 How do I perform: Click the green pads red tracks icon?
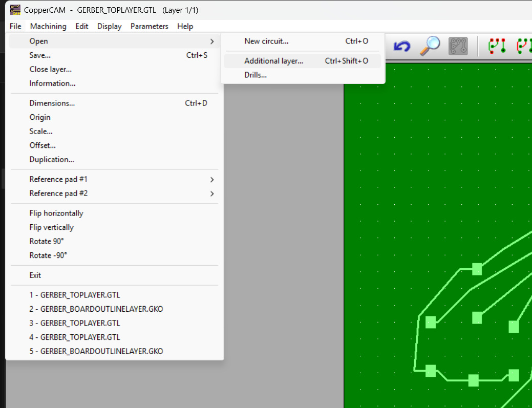click(x=524, y=46)
